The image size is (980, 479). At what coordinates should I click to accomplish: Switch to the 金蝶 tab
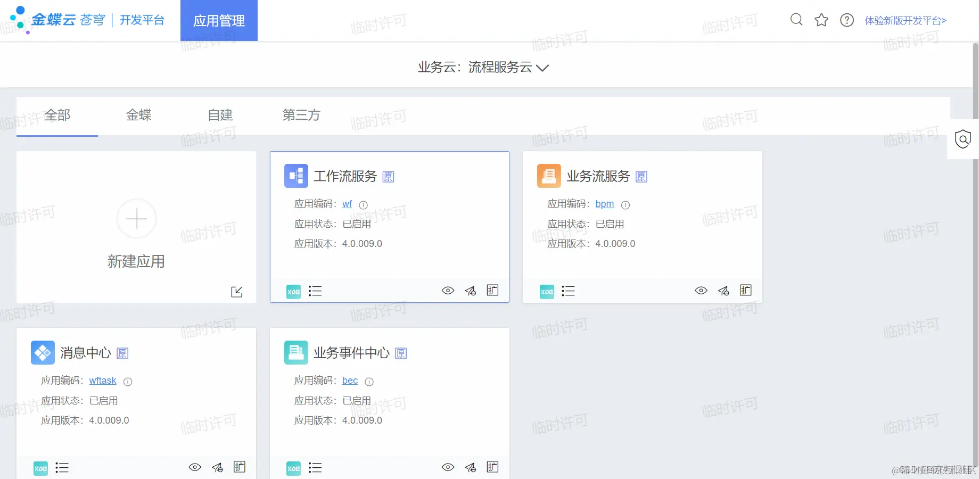(139, 115)
